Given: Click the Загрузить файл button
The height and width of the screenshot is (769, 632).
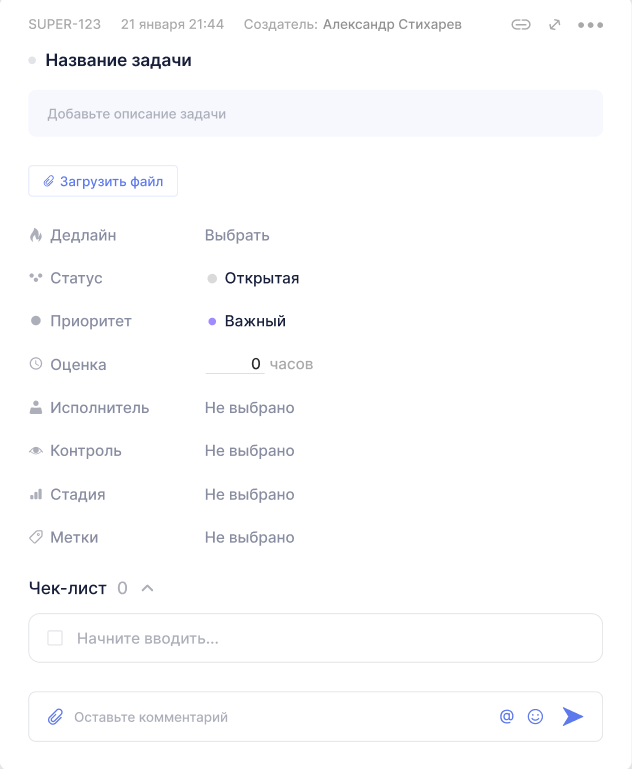Looking at the screenshot, I should pyautogui.click(x=103, y=181).
